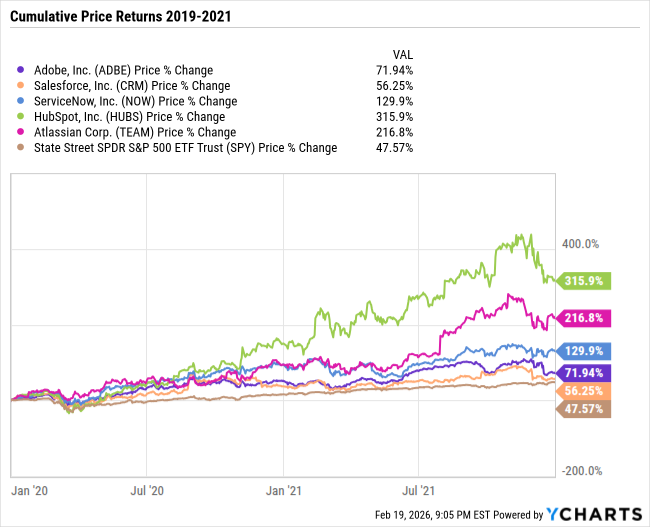Click the -200.0% y-axis label
The image size is (650, 527).
pyautogui.click(x=579, y=471)
